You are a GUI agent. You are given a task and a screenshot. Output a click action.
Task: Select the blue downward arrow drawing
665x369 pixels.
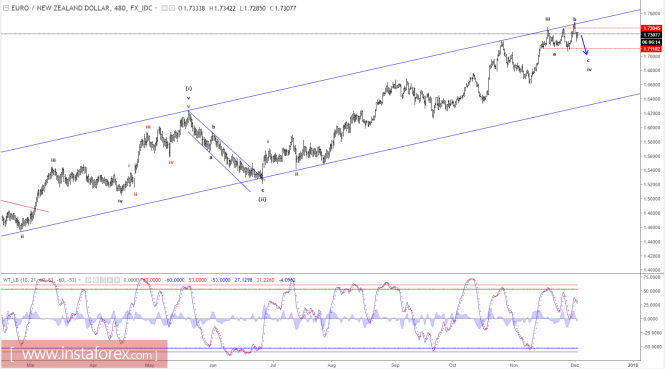584,45
